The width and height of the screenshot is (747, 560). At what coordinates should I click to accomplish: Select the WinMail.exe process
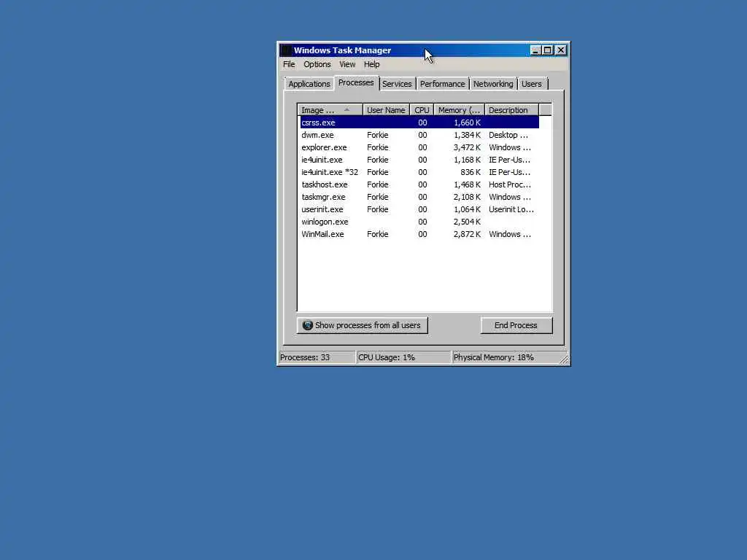pos(419,234)
